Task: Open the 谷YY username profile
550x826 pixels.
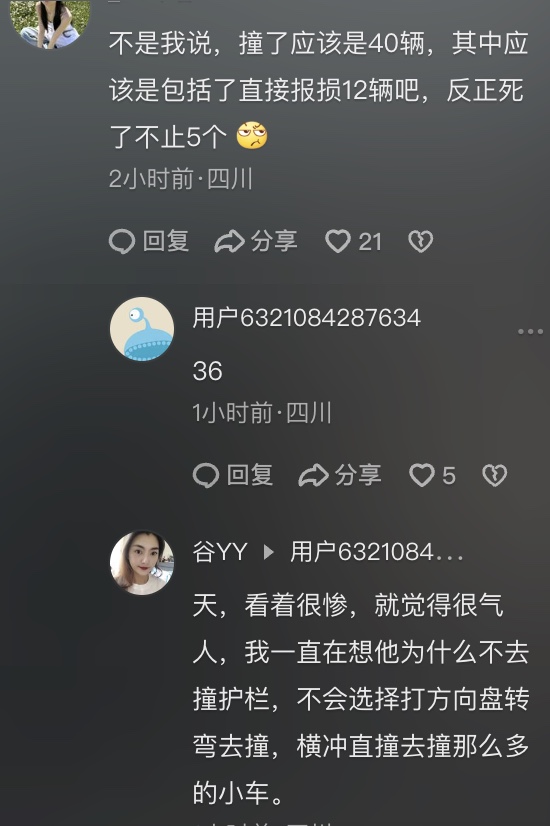Action: tap(220, 552)
